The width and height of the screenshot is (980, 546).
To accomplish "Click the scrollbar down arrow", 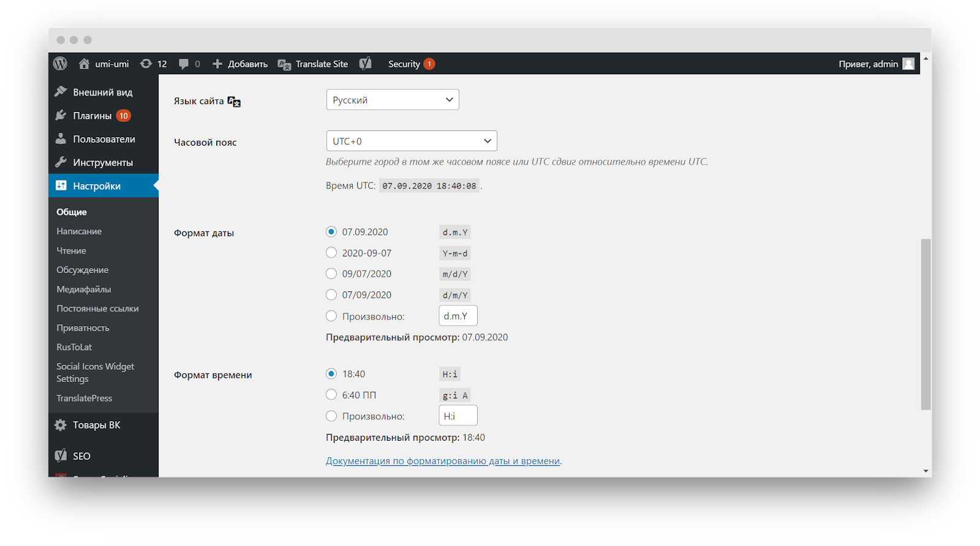I will point(926,471).
